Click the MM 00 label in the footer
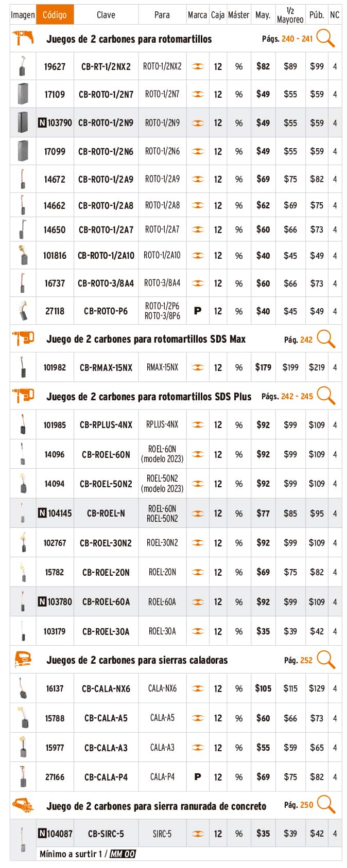347x868 pixels. coord(123,854)
